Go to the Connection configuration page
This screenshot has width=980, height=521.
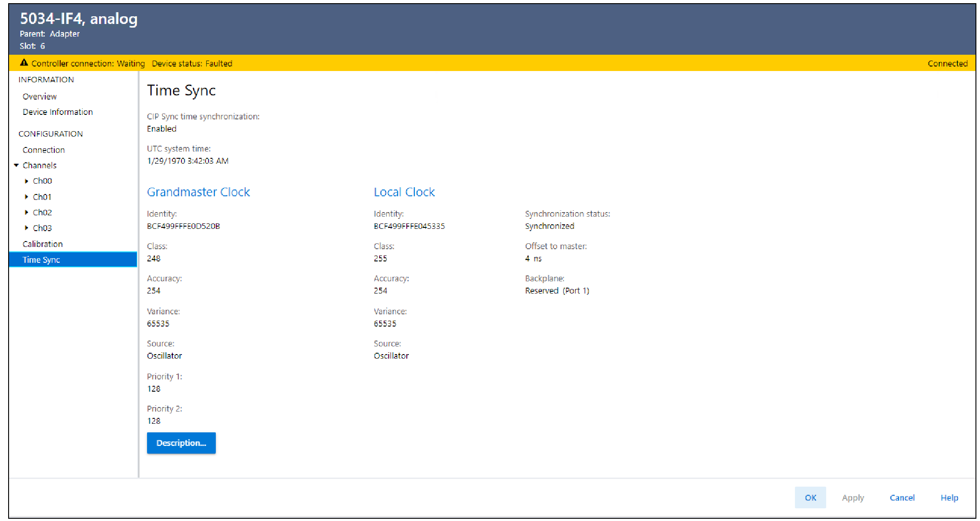[x=43, y=150]
